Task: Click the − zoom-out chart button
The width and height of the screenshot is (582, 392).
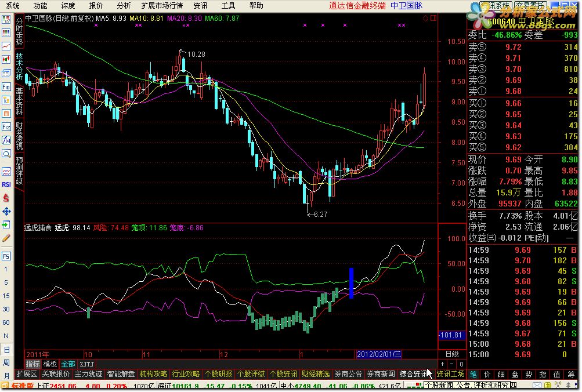Action: (451, 364)
